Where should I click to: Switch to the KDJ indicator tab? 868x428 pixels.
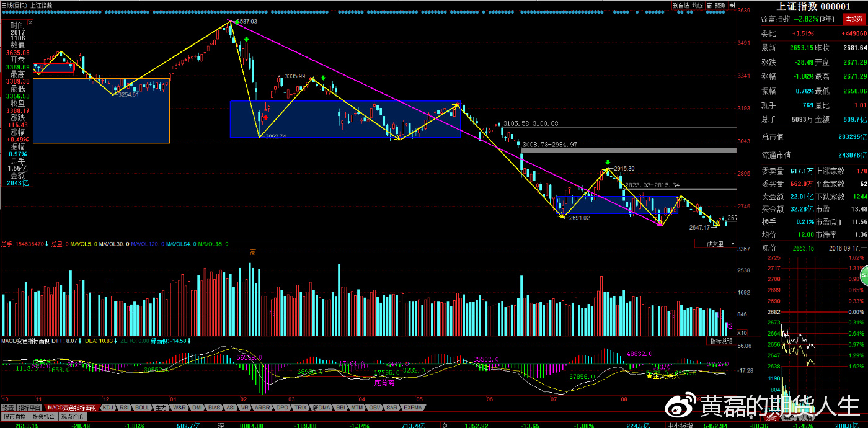pos(107,408)
